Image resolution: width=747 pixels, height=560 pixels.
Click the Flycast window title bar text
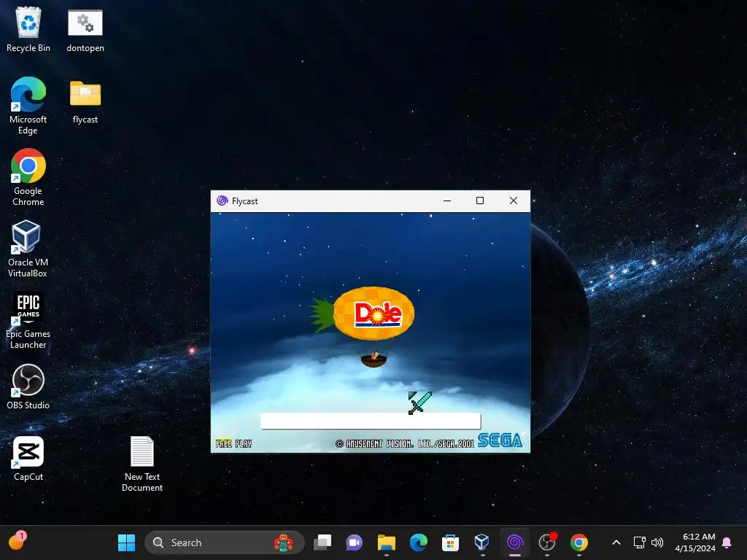pos(245,201)
